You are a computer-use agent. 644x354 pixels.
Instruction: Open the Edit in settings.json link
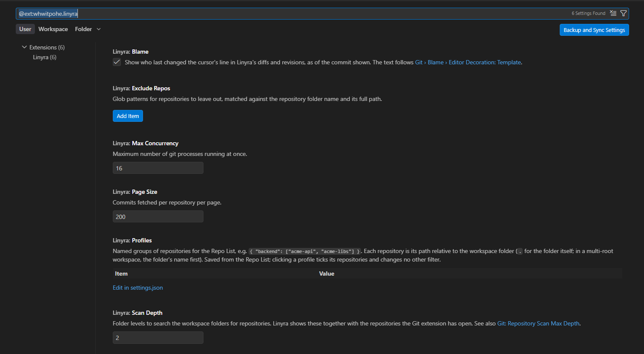coord(137,288)
